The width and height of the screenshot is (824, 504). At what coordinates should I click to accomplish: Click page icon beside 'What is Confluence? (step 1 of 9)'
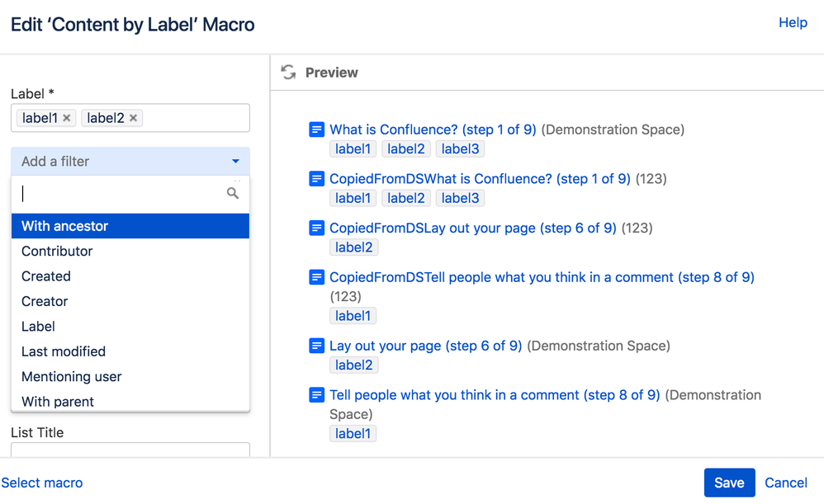coord(316,130)
